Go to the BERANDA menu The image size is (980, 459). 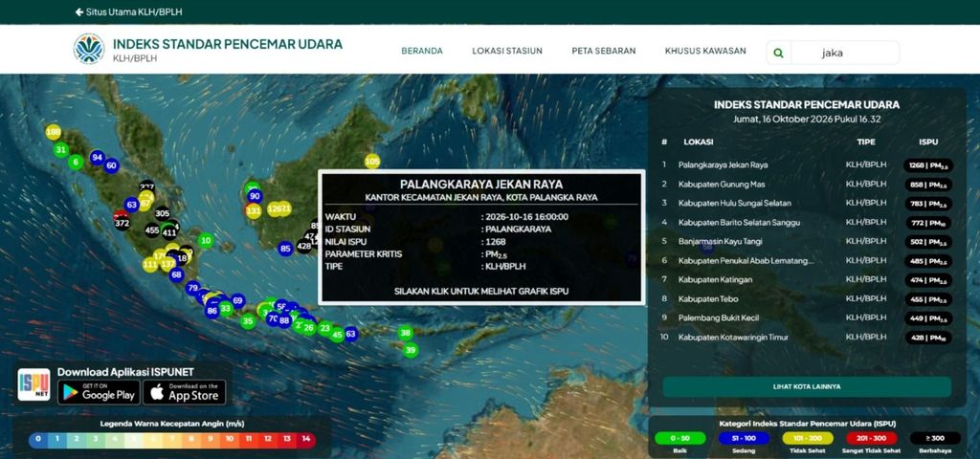point(422,52)
